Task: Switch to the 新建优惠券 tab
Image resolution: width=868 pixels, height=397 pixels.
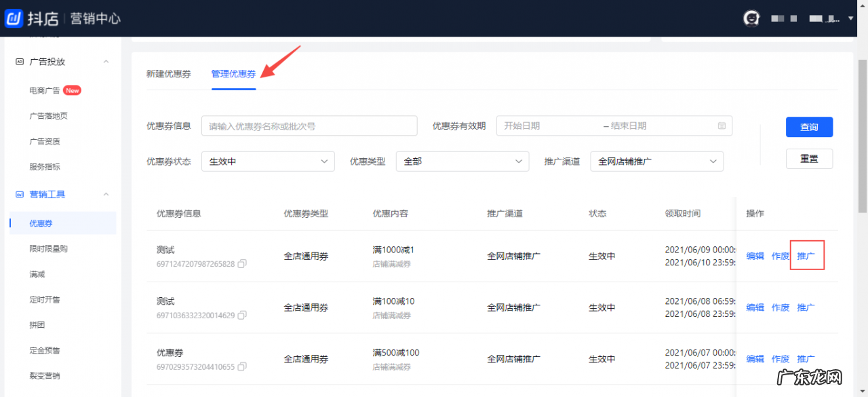Action: click(168, 73)
